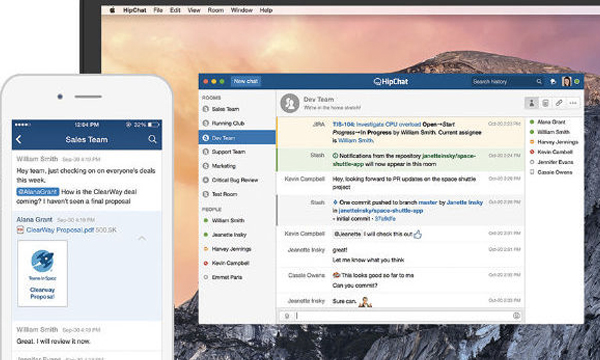This screenshot has height=360, width=600.
Task: Open the Test Room room
Action: click(237, 194)
